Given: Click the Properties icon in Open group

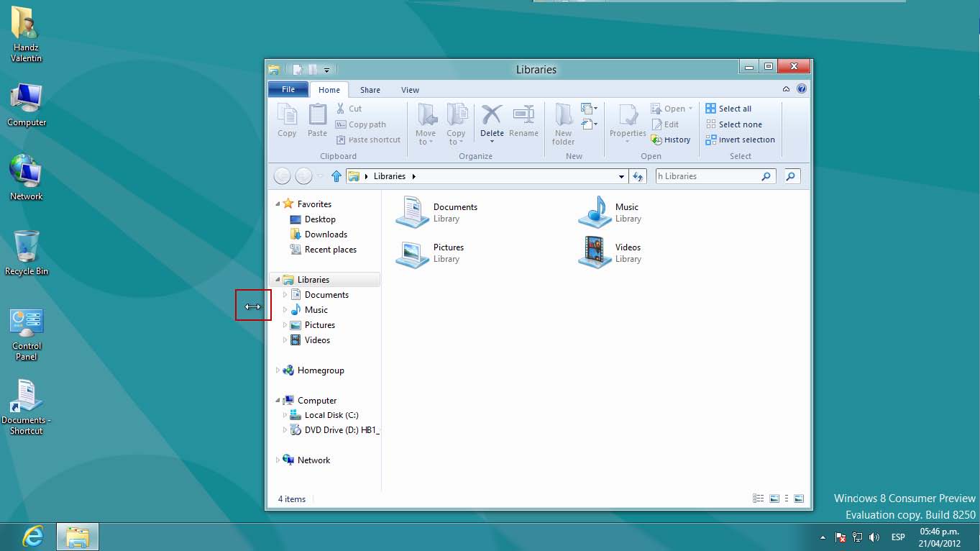Looking at the screenshot, I should [628, 115].
